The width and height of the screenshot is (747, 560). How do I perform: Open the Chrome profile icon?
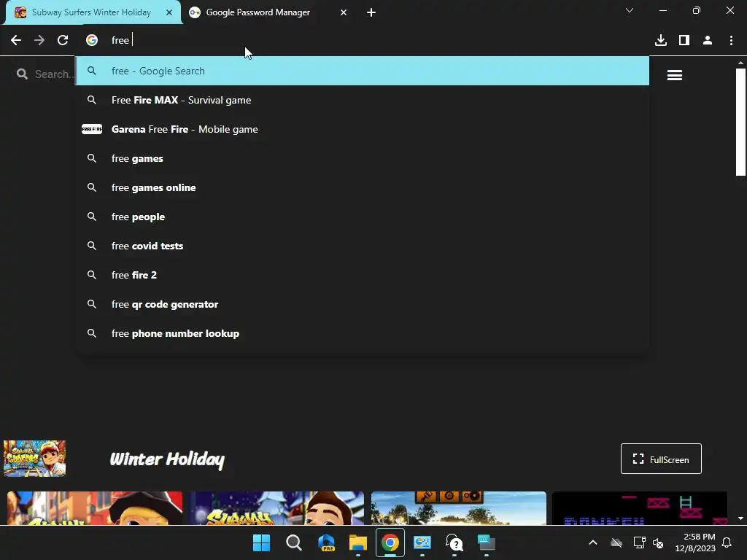tap(708, 41)
